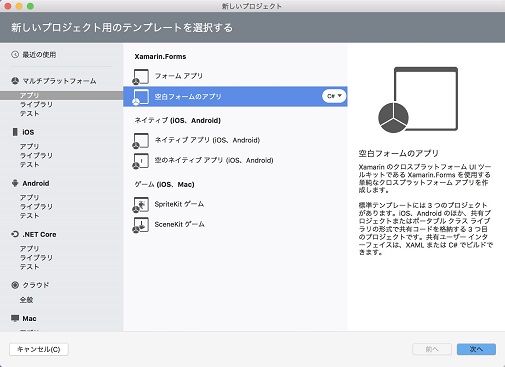Choose the フォーム アプリ template label
Image resolution: width=505 pixels, height=367 pixels.
coord(179,76)
